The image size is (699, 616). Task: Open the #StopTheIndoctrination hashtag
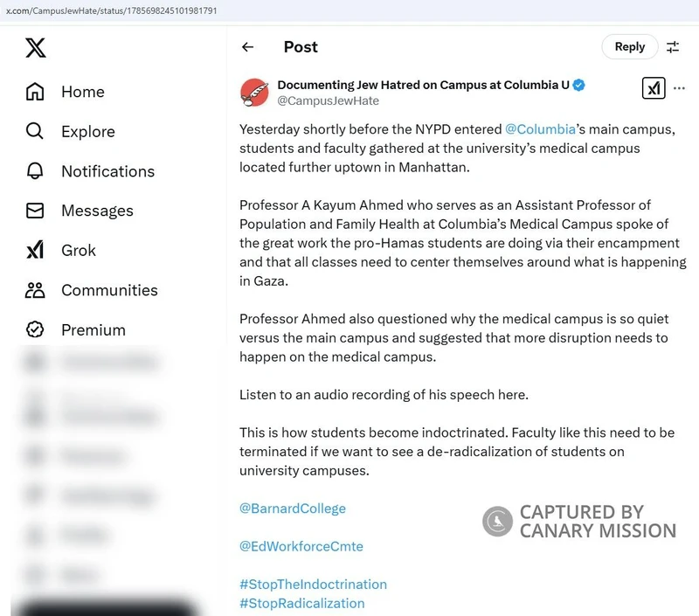[x=313, y=585]
